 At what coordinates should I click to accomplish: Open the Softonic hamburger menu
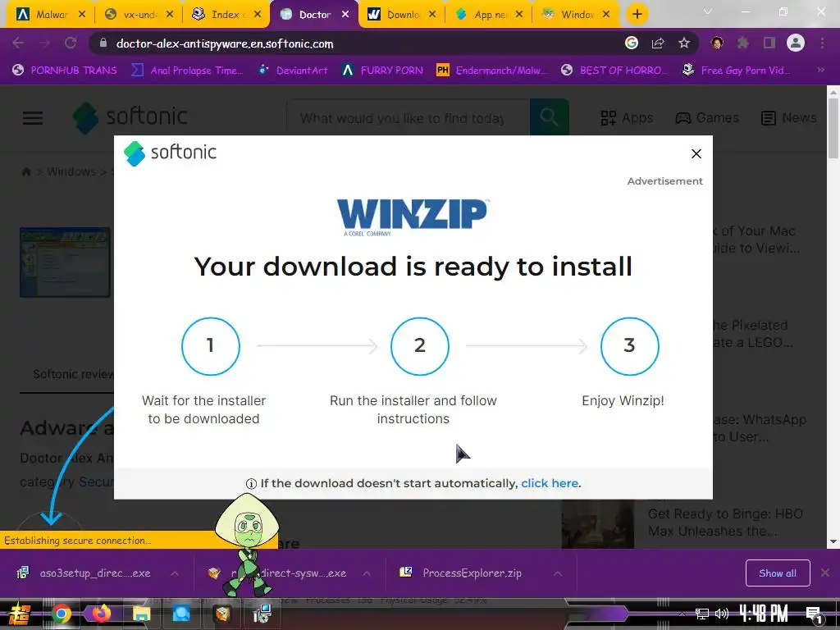point(33,118)
